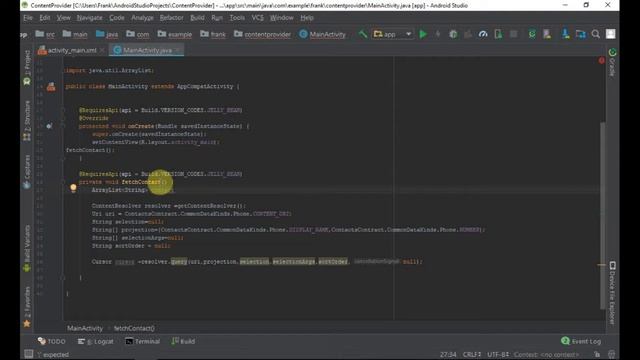The width and height of the screenshot is (640, 360).
Task: Click the example breadcrumb folder
Action: point(174,34)
